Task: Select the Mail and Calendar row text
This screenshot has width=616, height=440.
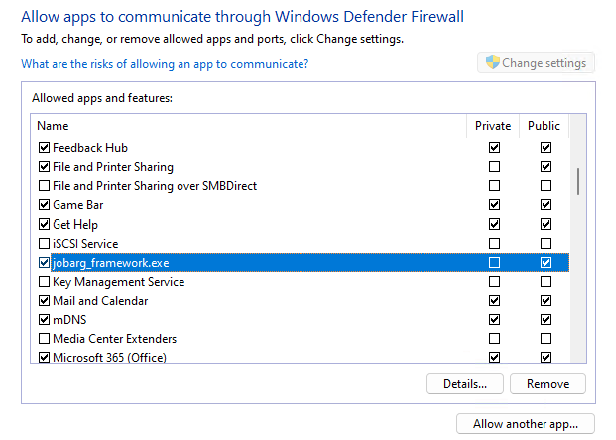Action: coord(101,301)
